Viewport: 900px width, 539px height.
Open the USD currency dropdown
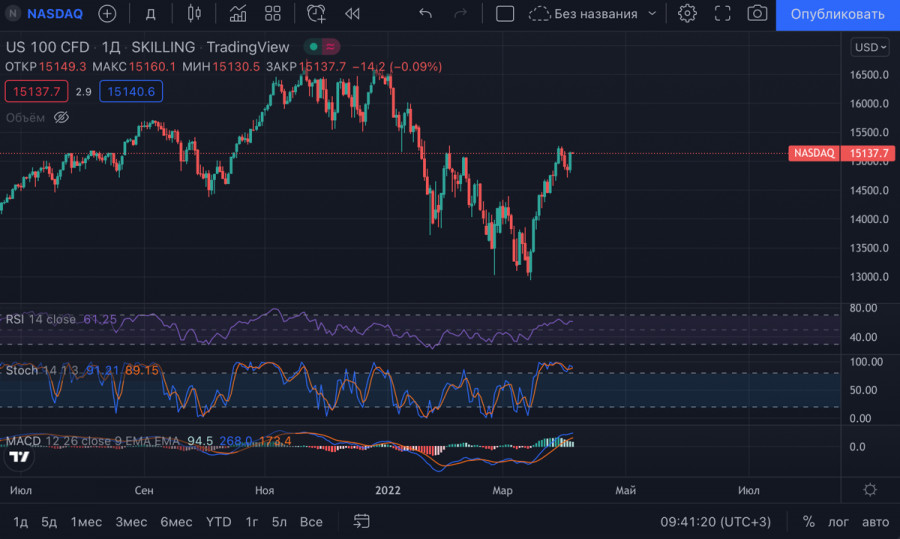870,47
